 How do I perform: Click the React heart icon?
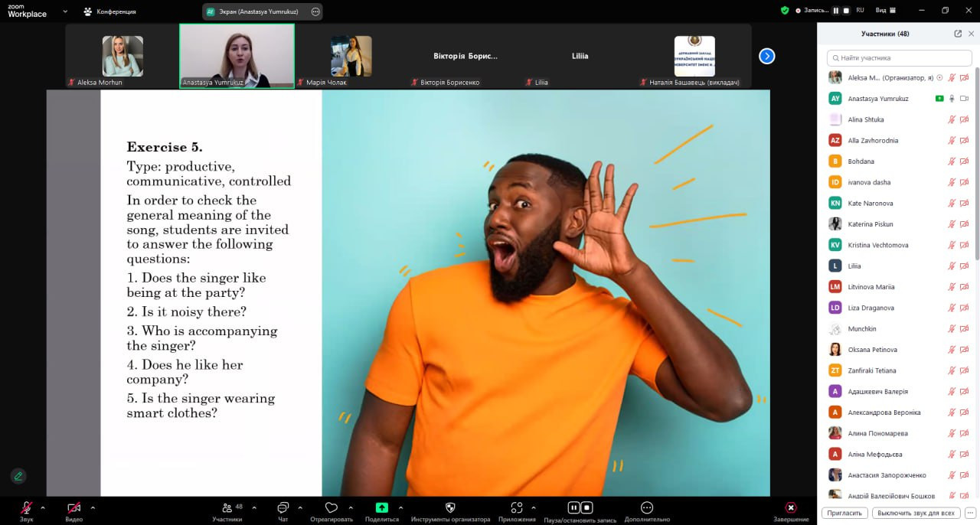click(331, 507)
